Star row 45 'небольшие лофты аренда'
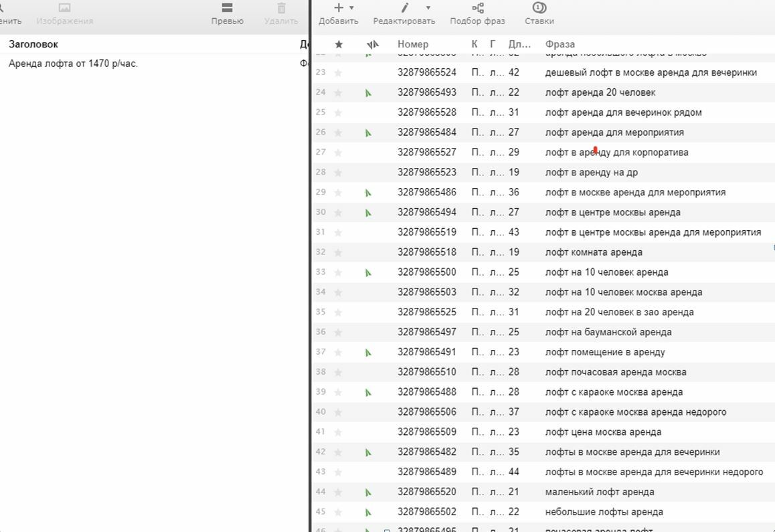This screenshot has width=775, height=532. tap(338, 512)
